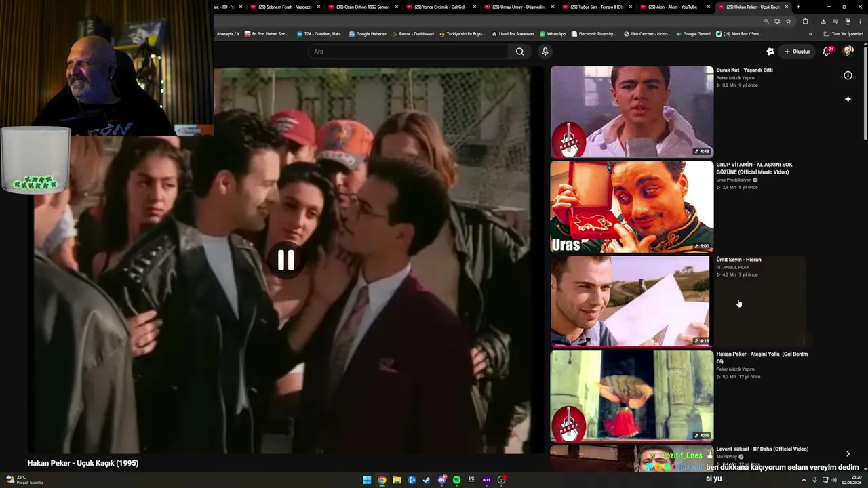Open the Uras Prodüksiyon channel link

click(734, 180)
